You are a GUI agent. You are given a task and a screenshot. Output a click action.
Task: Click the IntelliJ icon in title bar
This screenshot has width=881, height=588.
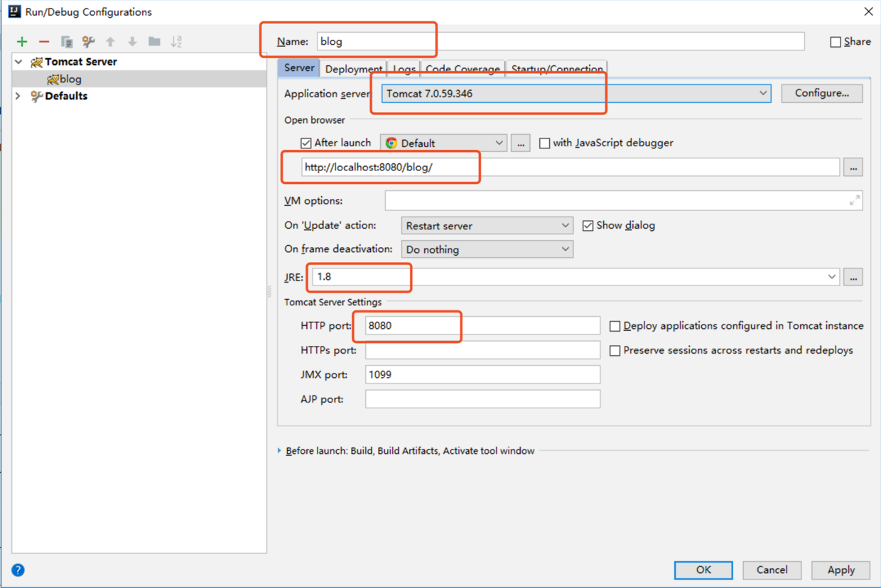point(14,11)
